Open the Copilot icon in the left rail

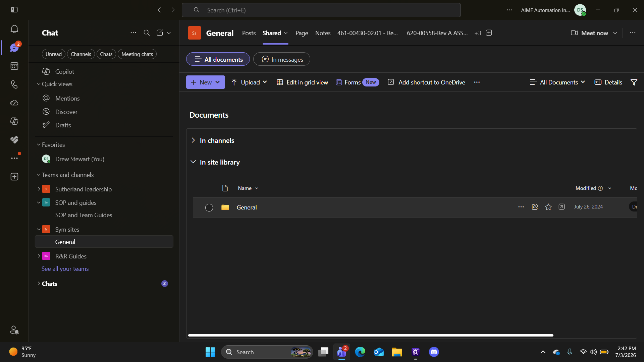click(x=14, y=121)
